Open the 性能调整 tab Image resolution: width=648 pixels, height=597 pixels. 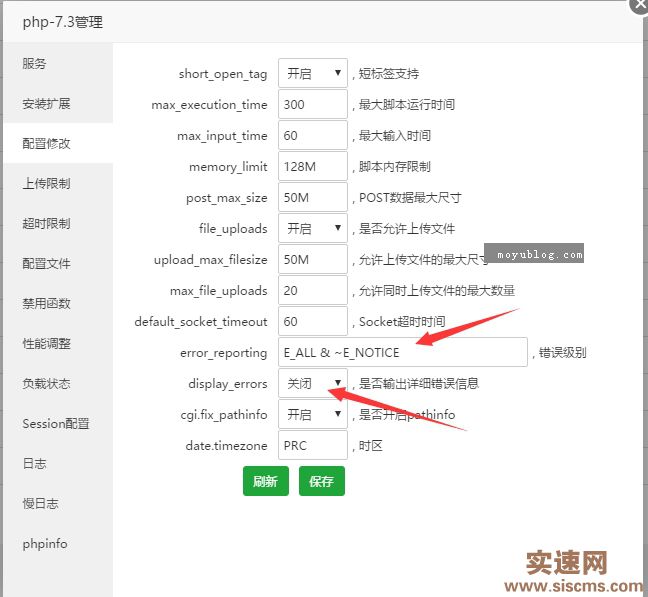tap(58, 344)
